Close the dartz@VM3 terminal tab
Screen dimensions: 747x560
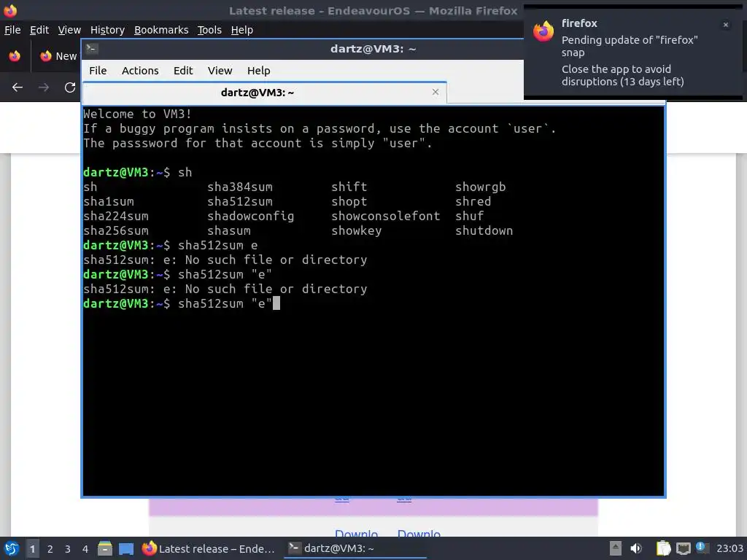(435, 92)
